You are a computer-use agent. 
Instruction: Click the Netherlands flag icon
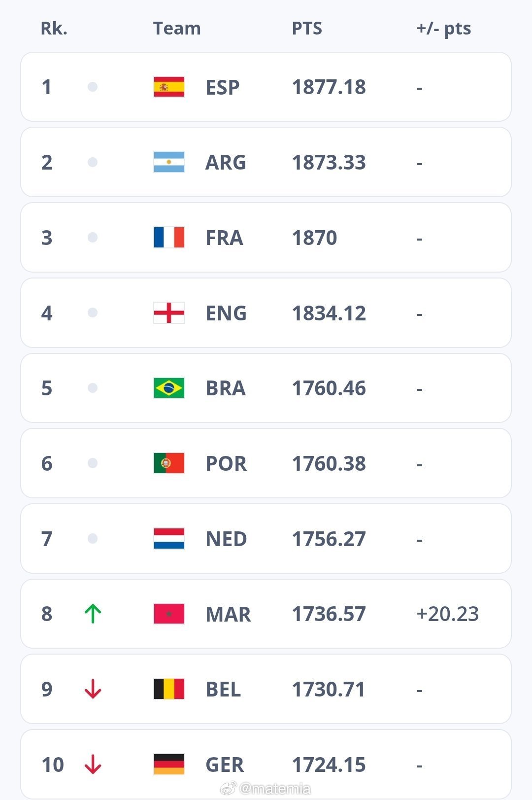tap(169, 539)
